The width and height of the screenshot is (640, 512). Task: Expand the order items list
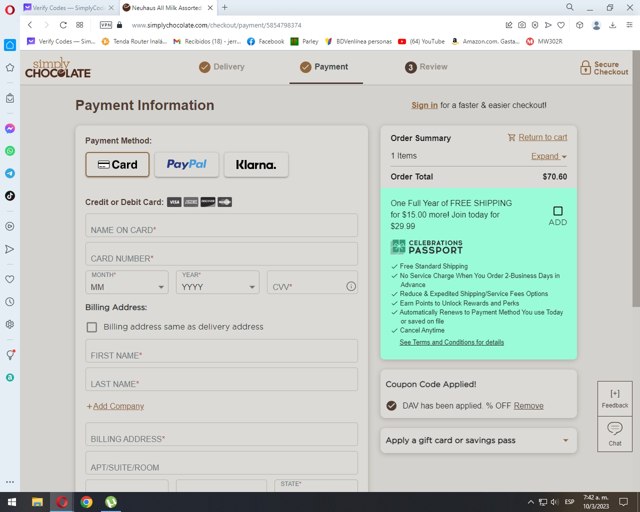pos(549,156)
